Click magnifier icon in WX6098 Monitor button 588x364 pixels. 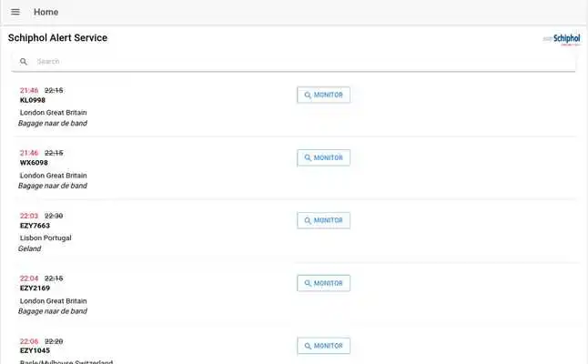click(308, 157)
